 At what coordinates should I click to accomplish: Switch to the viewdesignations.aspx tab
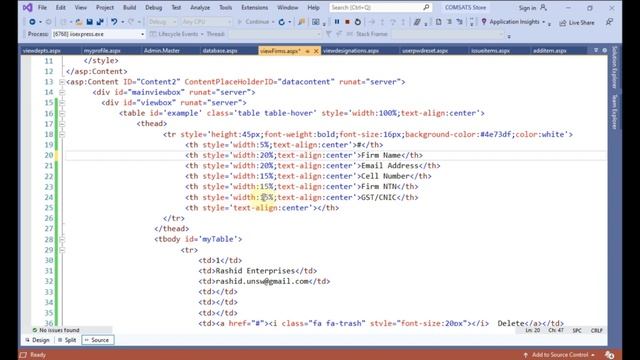pyautogui.click(x=351, y=51)
